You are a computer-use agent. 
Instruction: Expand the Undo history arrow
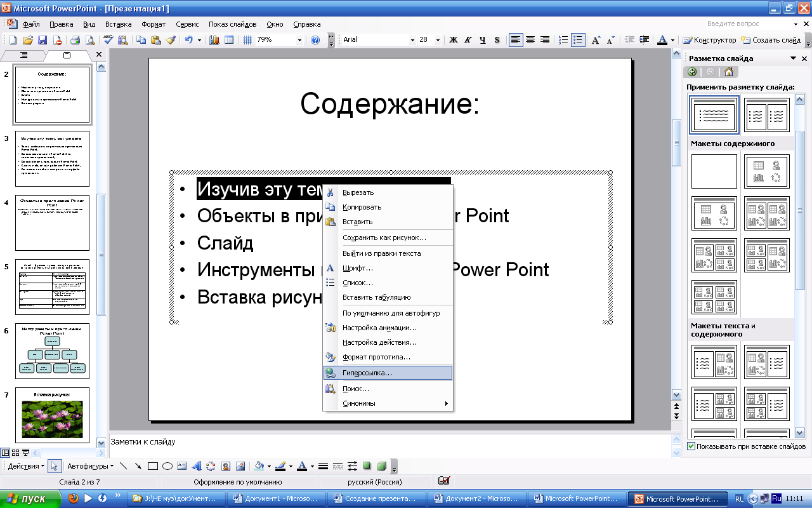[x=199, y=40]
